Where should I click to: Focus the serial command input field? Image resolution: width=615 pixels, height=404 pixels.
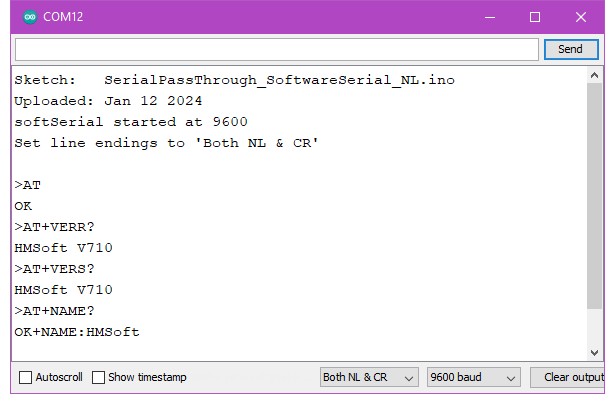(276, 49)
